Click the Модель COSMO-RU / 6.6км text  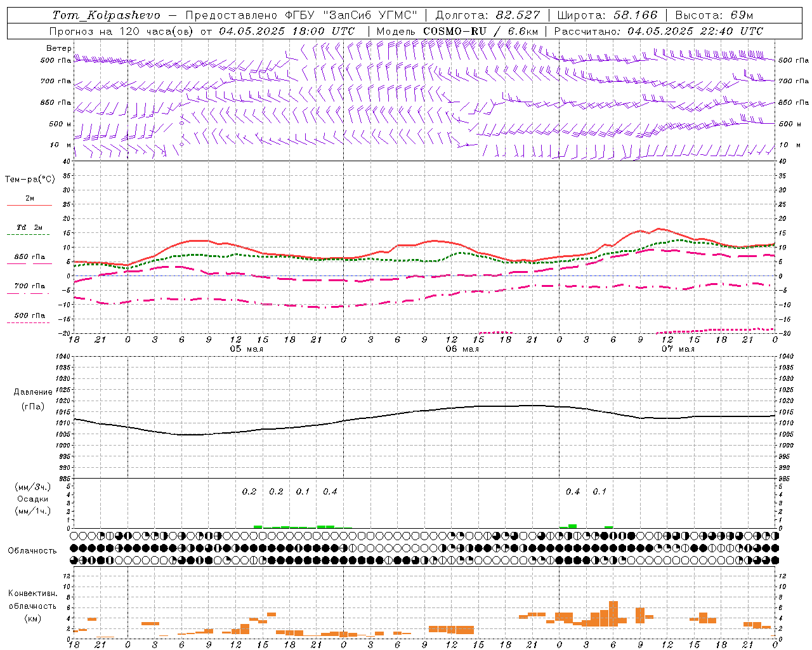coord(457,31)
